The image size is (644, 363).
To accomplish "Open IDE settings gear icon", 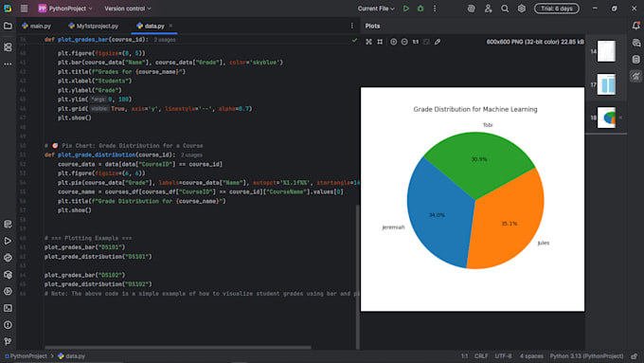I will 522,9.
